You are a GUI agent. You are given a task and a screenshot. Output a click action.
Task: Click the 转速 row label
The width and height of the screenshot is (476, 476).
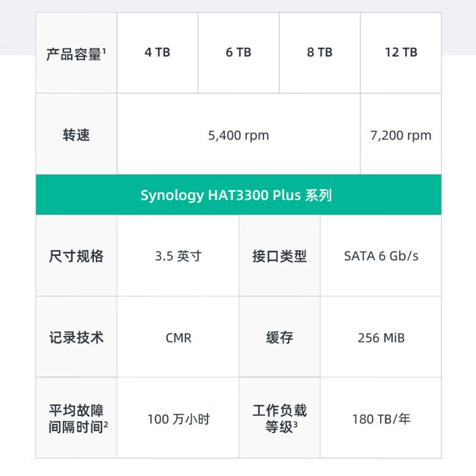76,134
